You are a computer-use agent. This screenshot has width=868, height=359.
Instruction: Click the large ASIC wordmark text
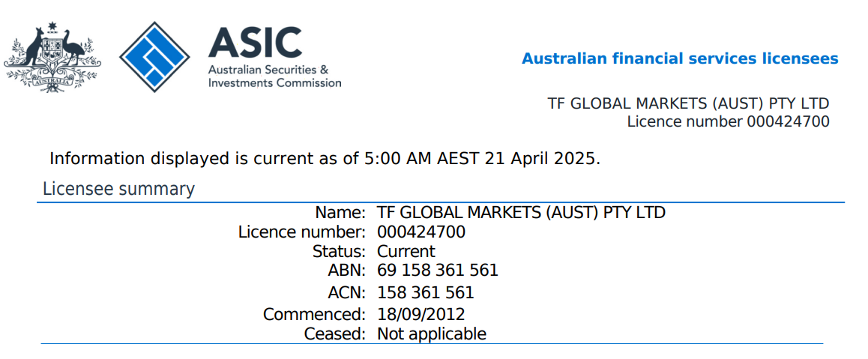click(x=255, y=43)
